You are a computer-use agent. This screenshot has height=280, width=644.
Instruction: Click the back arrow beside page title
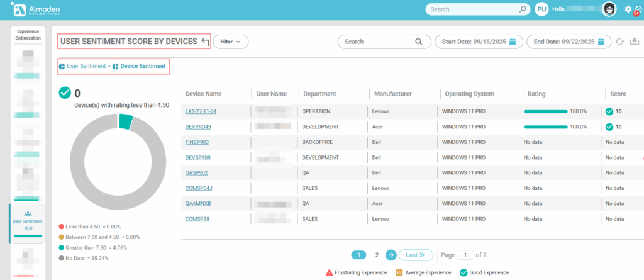tap(204, 42)
